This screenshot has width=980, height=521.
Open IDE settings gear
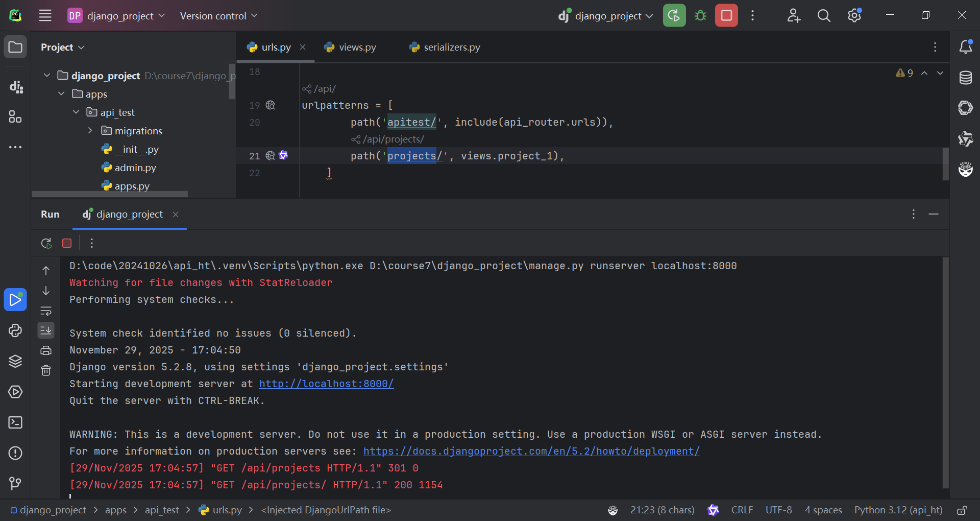coord(854,15)
